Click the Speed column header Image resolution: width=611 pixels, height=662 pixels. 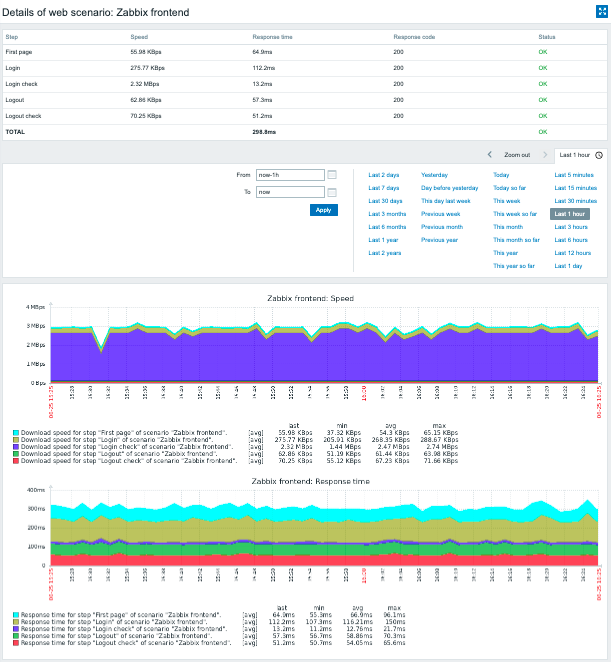139,37
